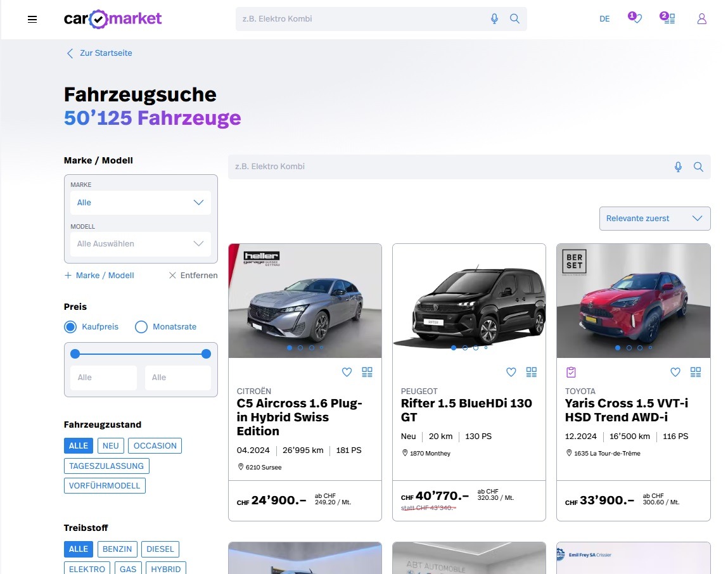Select the Kaufpreis radio option
This screenshot has height=574, width=728.
70,327
